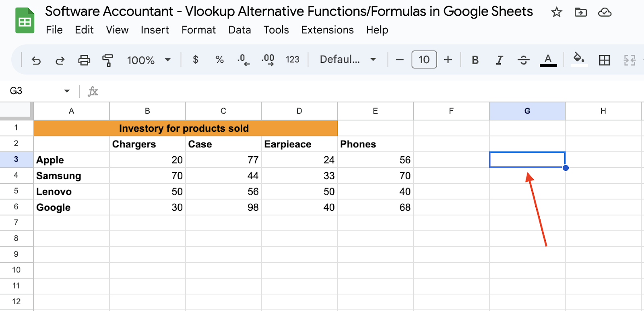Open the View menu
644x311 pixels.
click(x=117, y=30)
